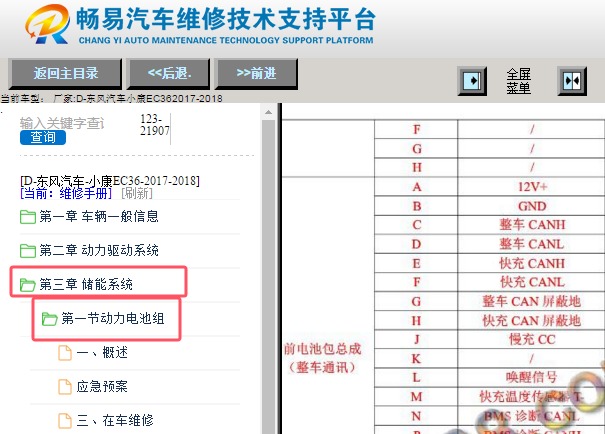
Task: Click the 全屏菜单 fullscreen menu link
Action: click(519, 81)
